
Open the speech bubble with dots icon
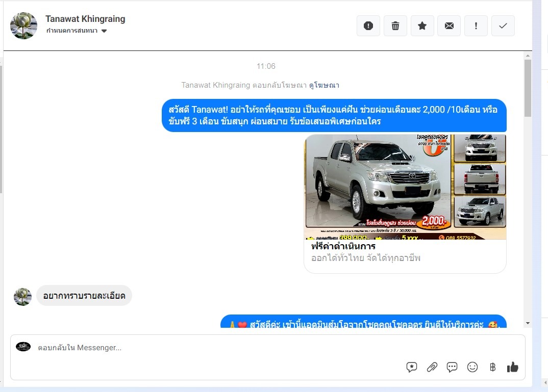[x=452, y=367]
